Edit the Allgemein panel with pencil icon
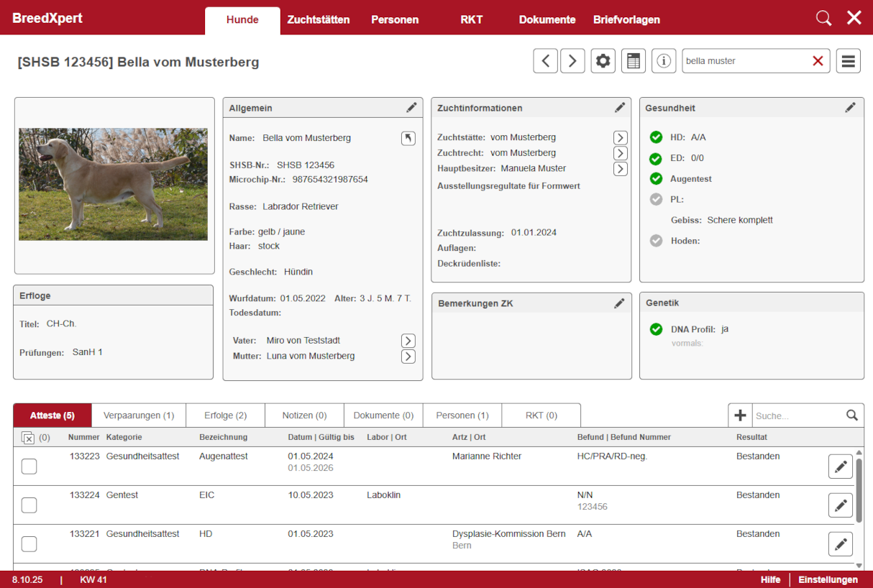873x588 pixels. [x=411, y=108]
